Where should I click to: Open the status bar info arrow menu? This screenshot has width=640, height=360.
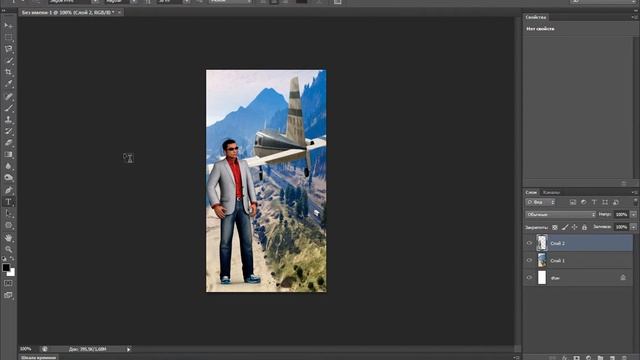click(129, 349)
